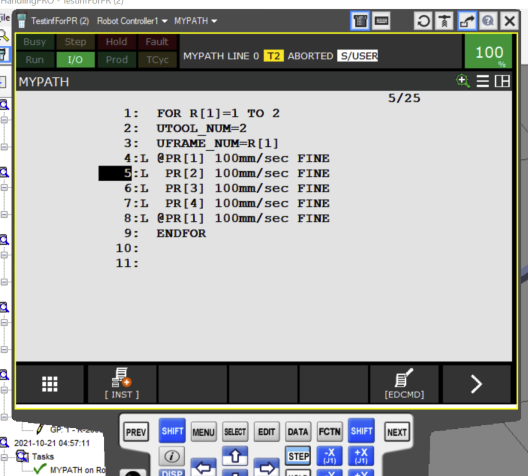The image size is (528, 476).
Task: Click the left arrow key
Action: click(203, 468)
